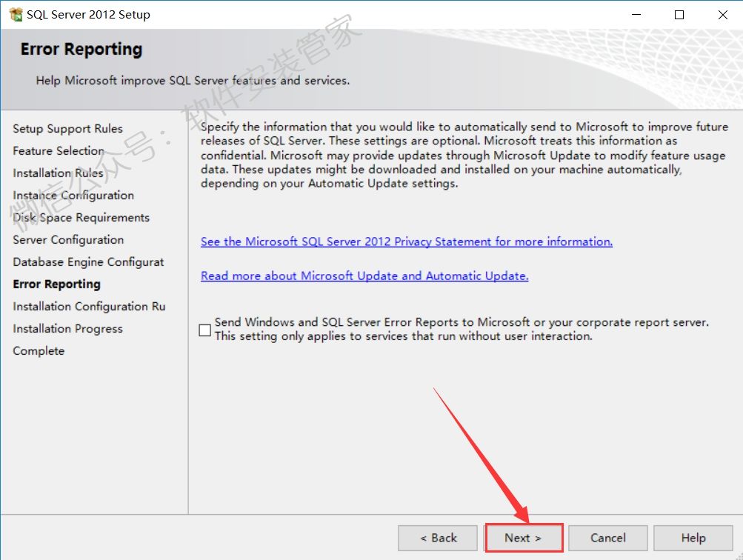The width and height of the screenshot is (743, 560).
Task: Select Error Reporting step in sidebar
Action: (57, 284)
